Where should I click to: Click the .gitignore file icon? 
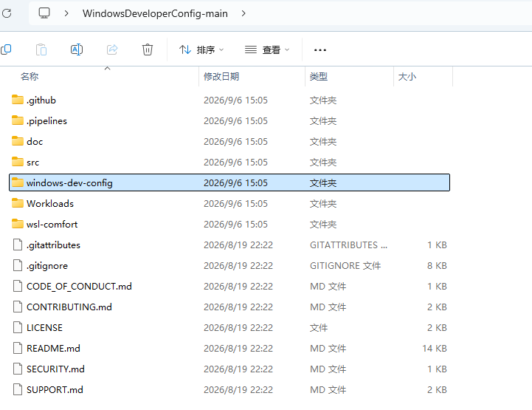pos(18,265)
